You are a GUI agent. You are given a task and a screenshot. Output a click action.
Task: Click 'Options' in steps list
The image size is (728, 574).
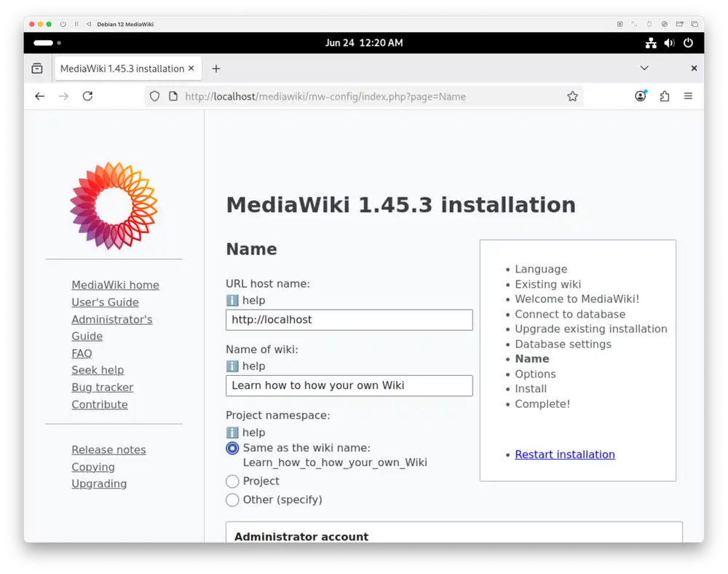point(535,374)
